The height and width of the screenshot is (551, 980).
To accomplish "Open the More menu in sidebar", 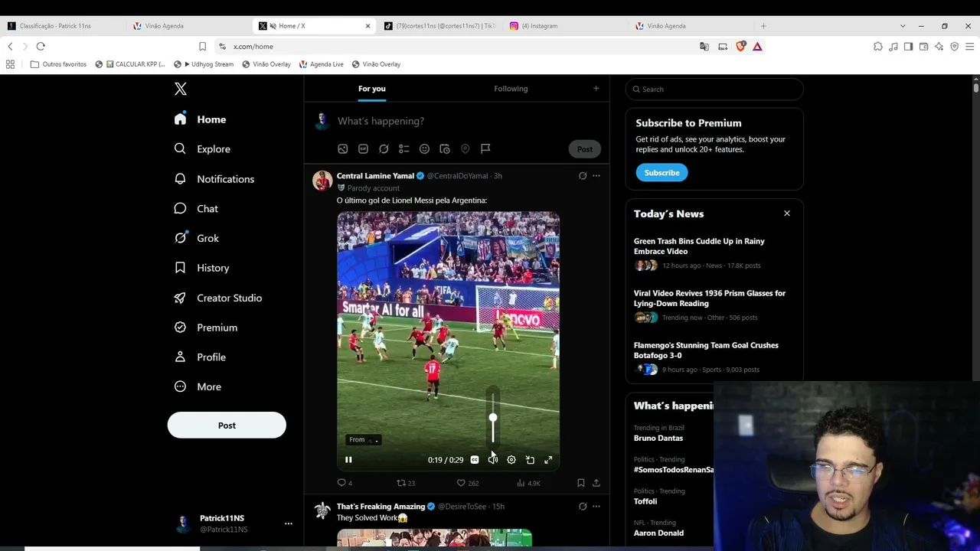I will click(198, 386).
